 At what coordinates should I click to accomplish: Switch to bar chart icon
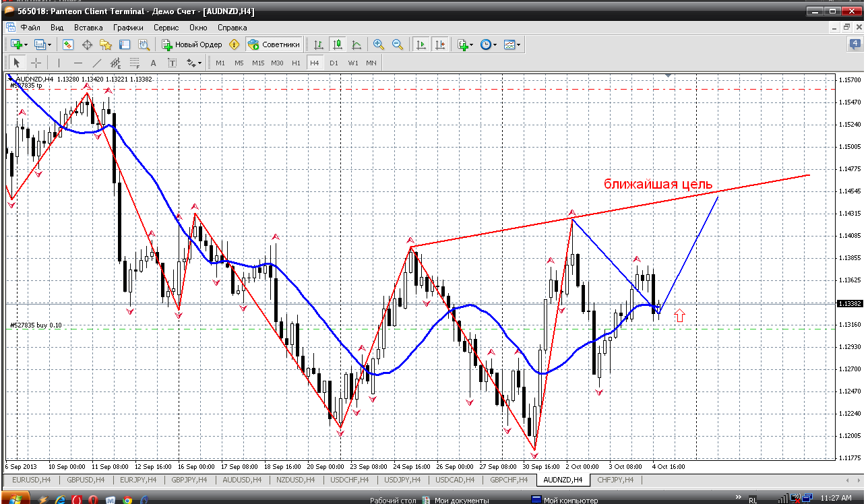[319, 44]
